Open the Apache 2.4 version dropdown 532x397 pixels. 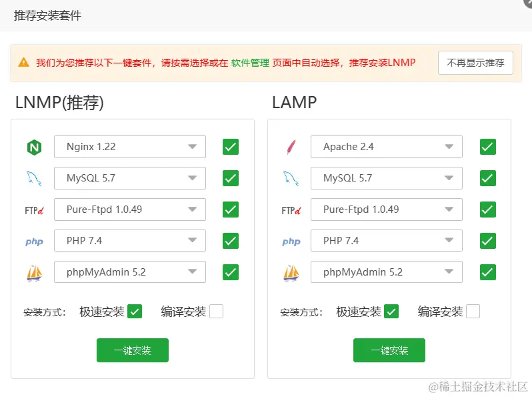387,147
